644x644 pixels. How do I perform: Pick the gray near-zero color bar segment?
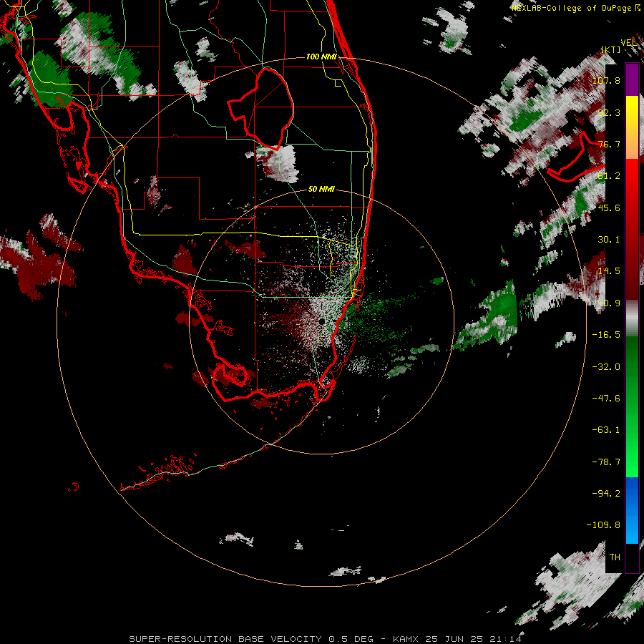[x=632, y=318]
